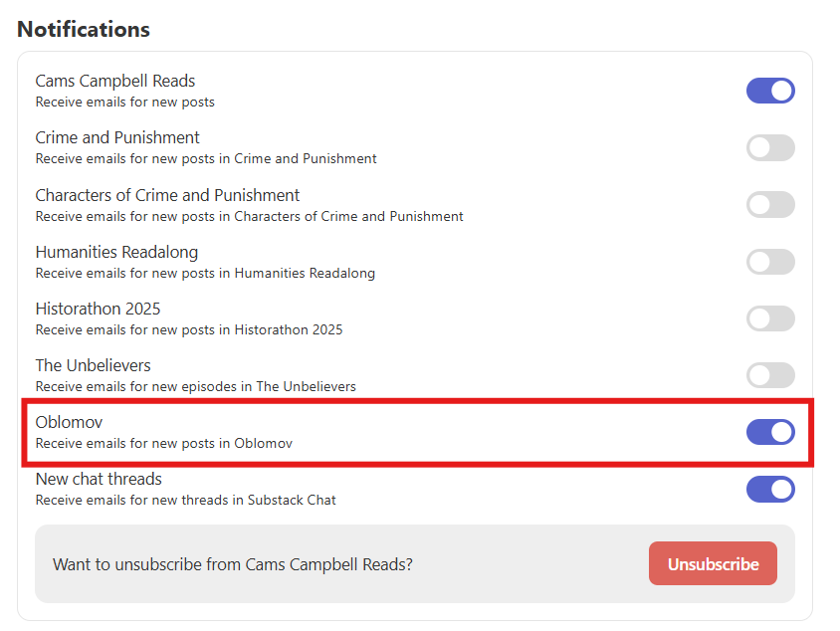The image size is (840, 631).
Task: Click the New chat threads title
Action: [99, 480]
